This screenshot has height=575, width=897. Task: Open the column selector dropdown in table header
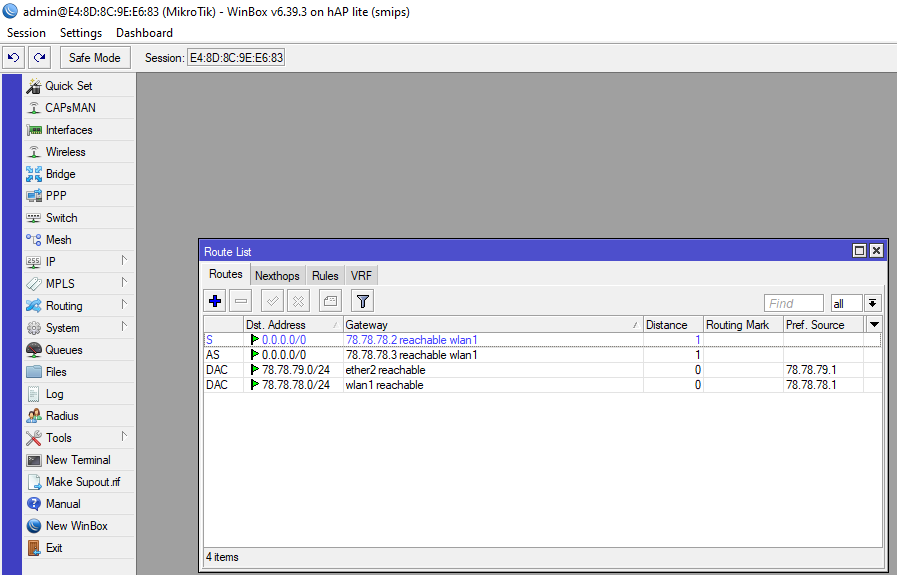(x=874, y=324)
